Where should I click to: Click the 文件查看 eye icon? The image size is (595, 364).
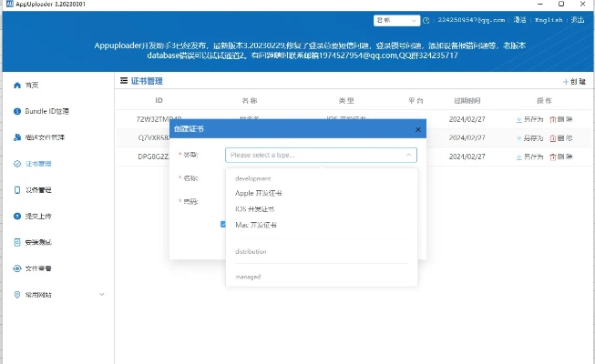click(x=16, y=268)
